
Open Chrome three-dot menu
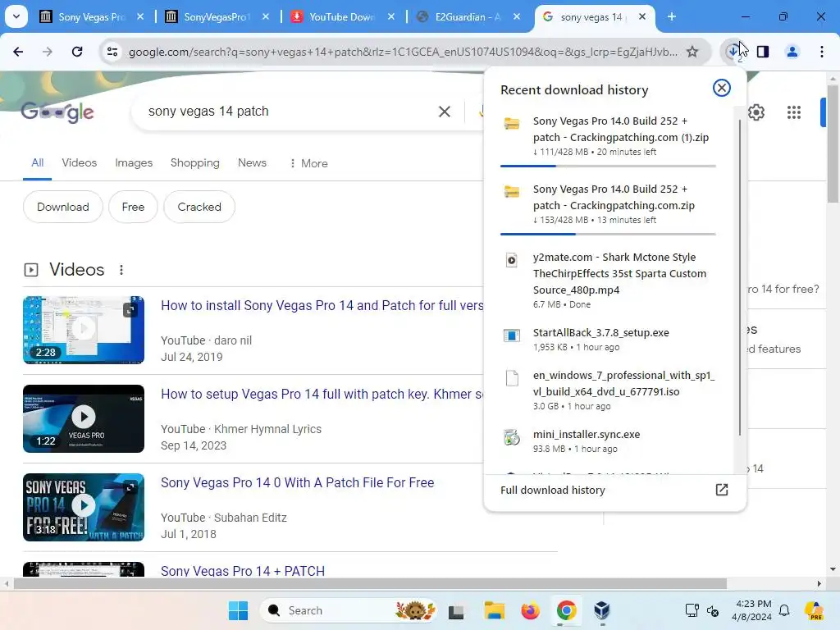tap(821, 52)
